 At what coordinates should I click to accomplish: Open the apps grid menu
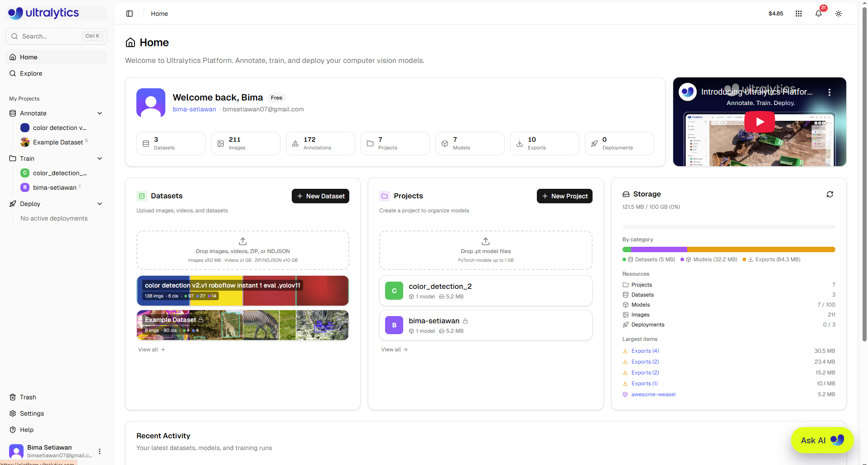[x=799, y=14]
